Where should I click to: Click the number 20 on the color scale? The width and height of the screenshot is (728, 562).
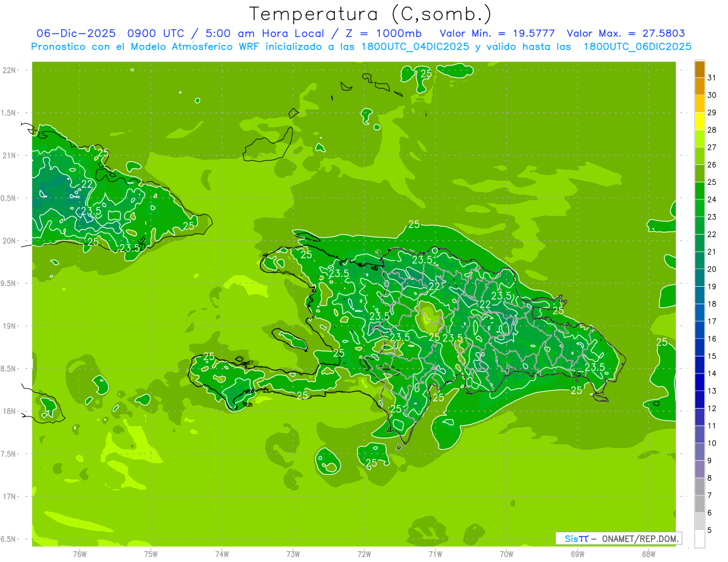click(712, 269)
